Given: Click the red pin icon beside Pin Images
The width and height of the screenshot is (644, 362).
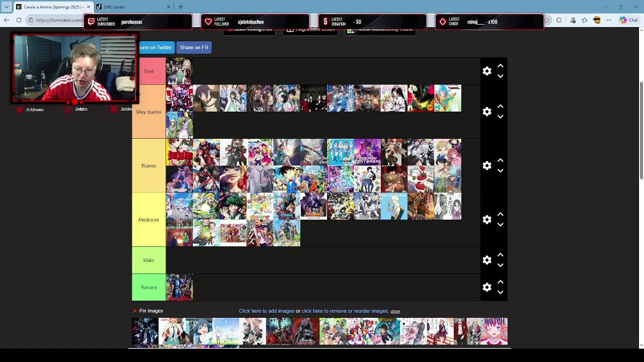Looking at the screenshot, I should pyautogui.click(x=134, y=311).
